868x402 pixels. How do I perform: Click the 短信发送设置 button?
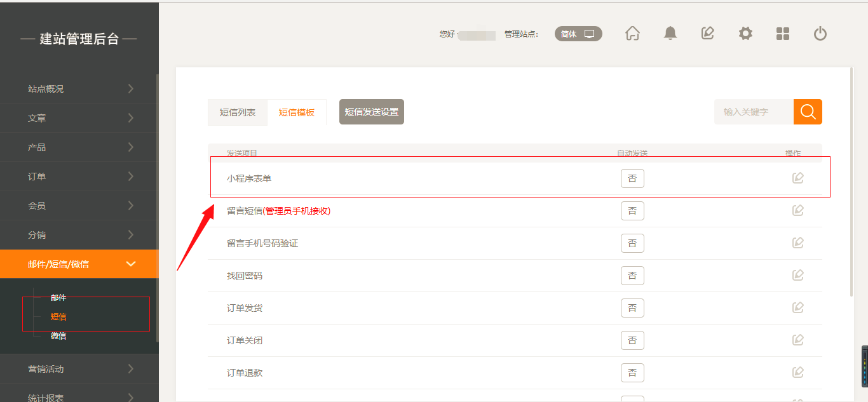372,112
